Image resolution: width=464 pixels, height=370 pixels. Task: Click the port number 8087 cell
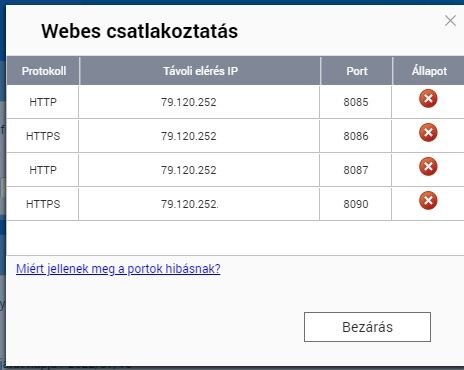pyautogui.click(x=356, y=170)
